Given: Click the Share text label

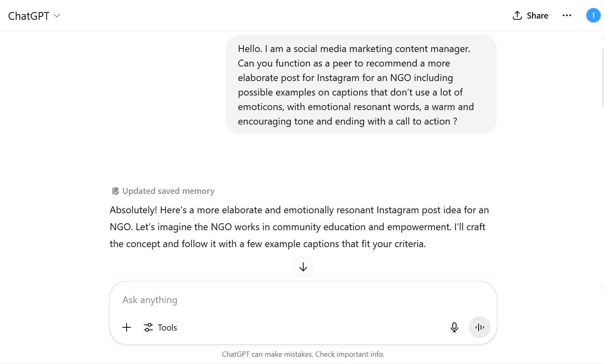Looking at the screenshot, I should pyautogui.click(x=537, y=16).
